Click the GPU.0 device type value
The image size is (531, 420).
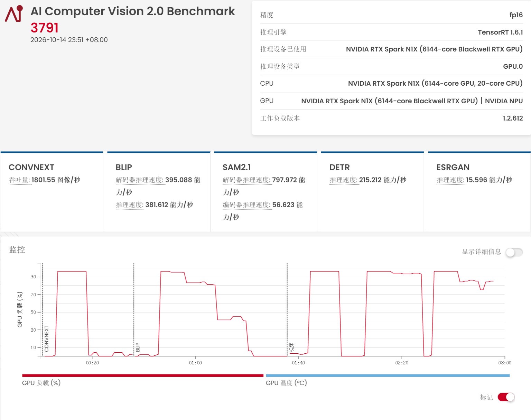513,66
